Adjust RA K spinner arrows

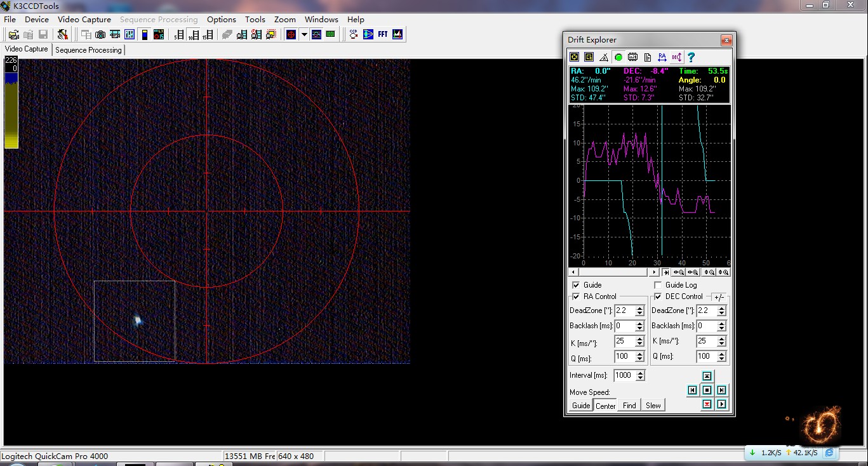pyautogui.click(x=639, y=341)
